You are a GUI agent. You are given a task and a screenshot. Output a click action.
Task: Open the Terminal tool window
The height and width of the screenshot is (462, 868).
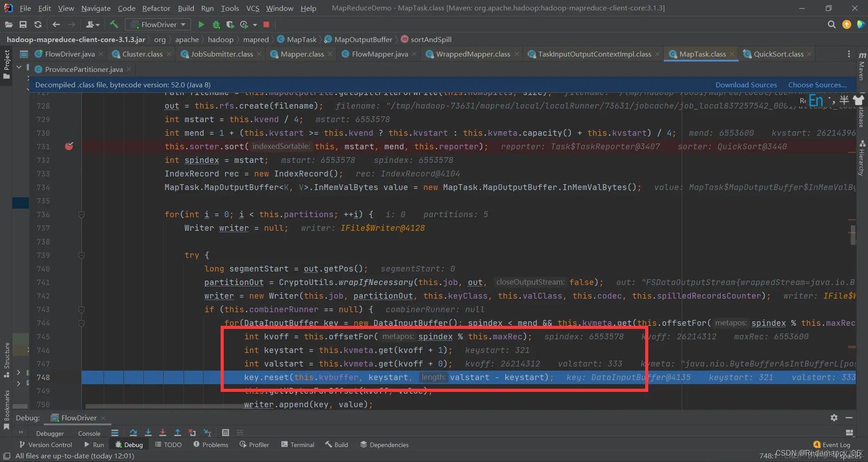pyautogui.click(x=297, y=445)
